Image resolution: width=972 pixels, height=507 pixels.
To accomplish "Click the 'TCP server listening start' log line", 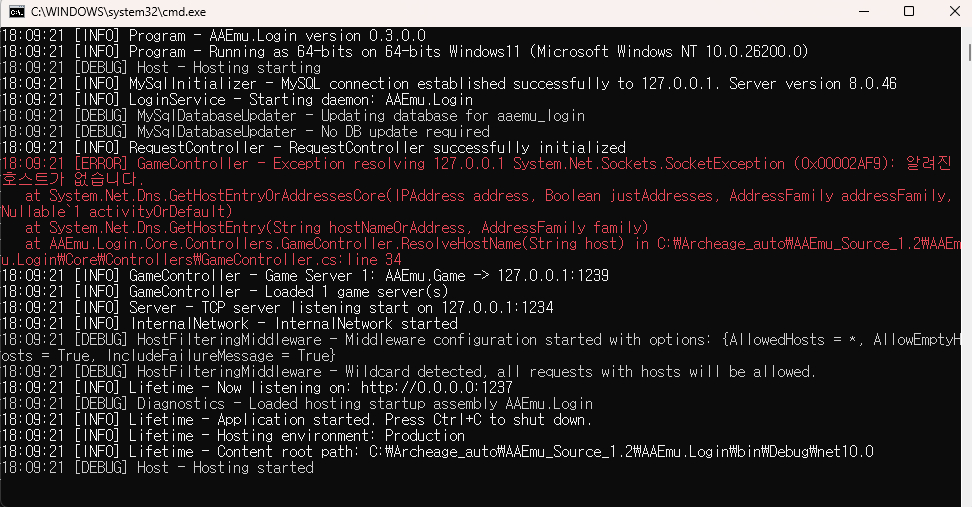I will point(277,308).
